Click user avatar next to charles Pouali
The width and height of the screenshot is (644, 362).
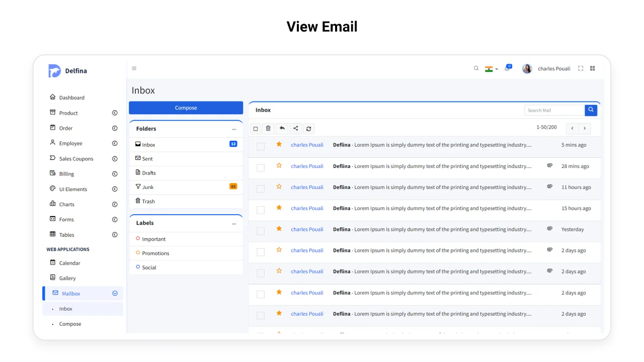click(x=527, y=69)
